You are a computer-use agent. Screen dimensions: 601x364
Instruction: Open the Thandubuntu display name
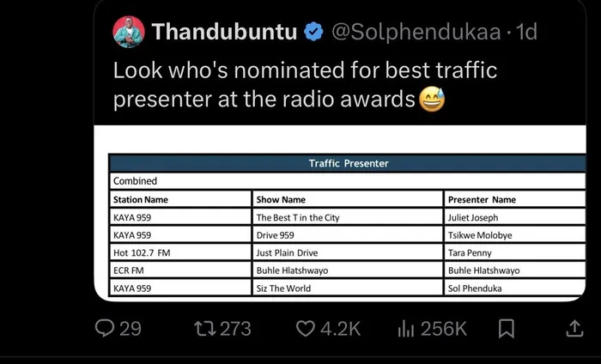(x=225, y=33)
